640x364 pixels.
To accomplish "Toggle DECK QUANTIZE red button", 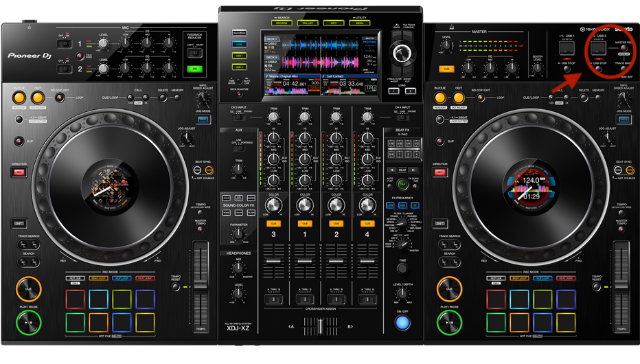I will click(239, 94).
